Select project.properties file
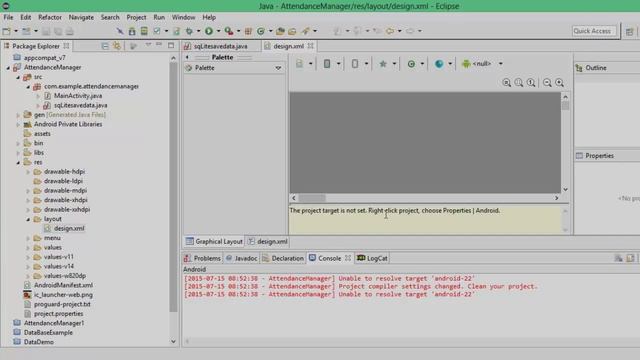 coord(58,314)
